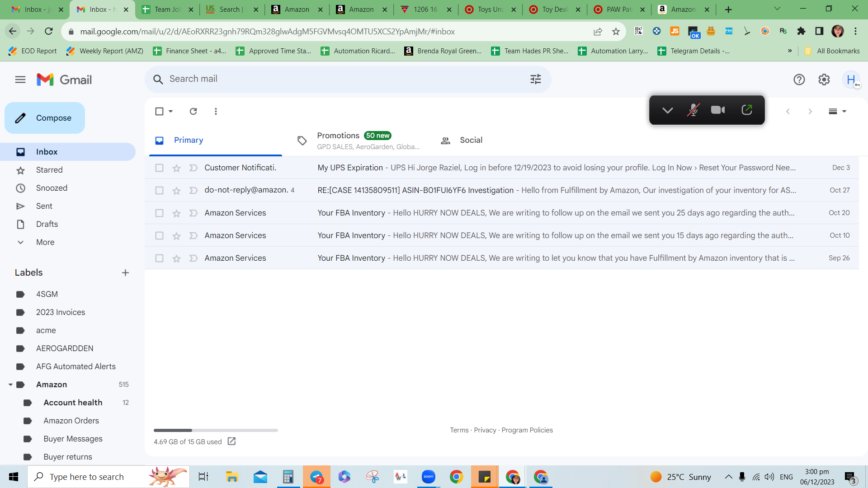Star the Sep 26 Amazon Services email

(x=176, y=258)
